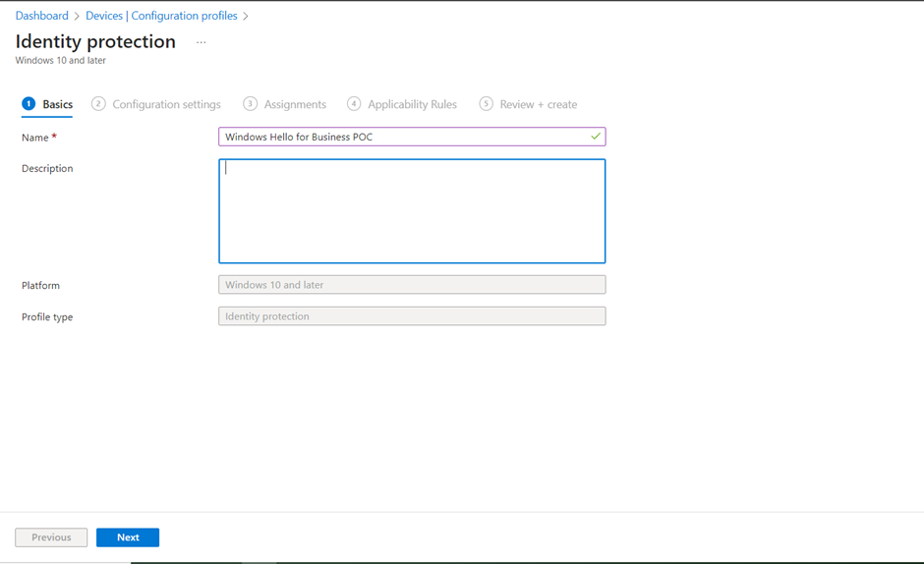Jump to Review + create step

point(528,104)
